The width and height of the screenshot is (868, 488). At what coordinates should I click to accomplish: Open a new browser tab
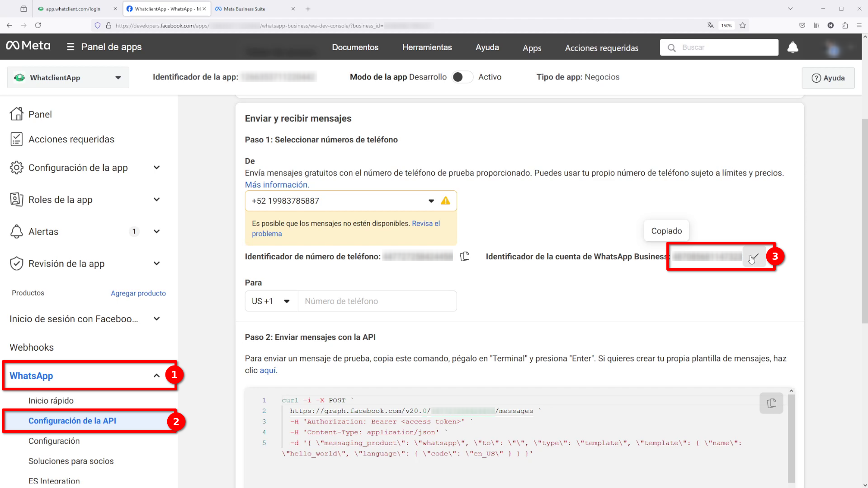click(308, 9)
